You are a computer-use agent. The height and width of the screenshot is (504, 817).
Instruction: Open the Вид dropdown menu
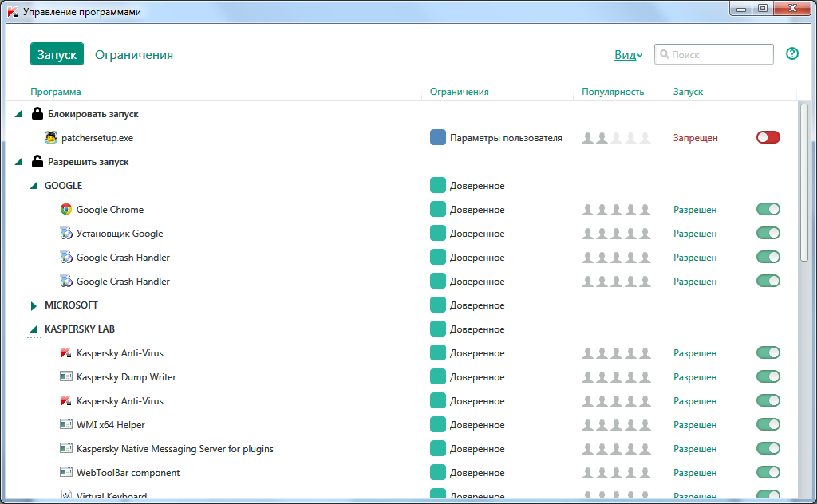tap(628, 55)
